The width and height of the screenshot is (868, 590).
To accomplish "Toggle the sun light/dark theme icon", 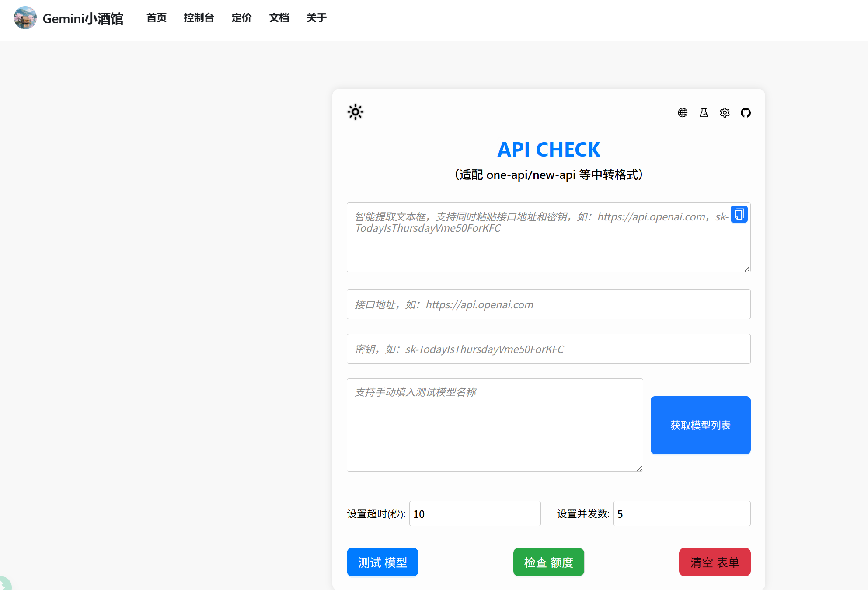I will click(x=355, y=112).
